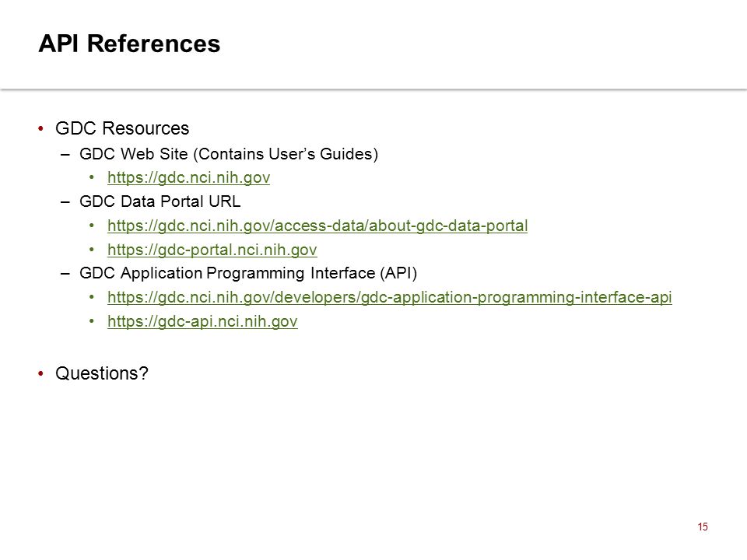The height and width of the screenshot is (560, 747).
Task: Click red bullet beside Questions?
Action: pyautogui.click(x=41, y=373)
